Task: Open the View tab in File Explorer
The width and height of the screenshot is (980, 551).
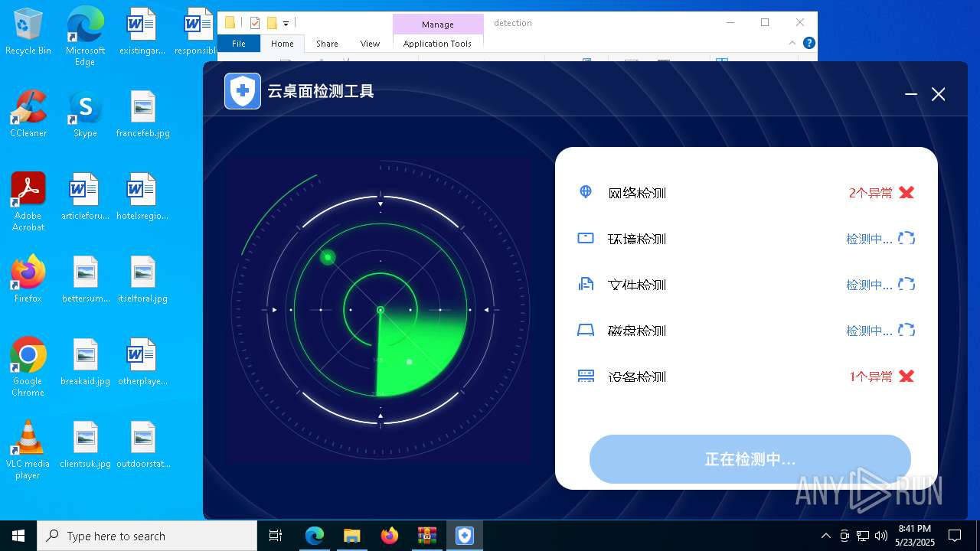Action: click(370, 44)
